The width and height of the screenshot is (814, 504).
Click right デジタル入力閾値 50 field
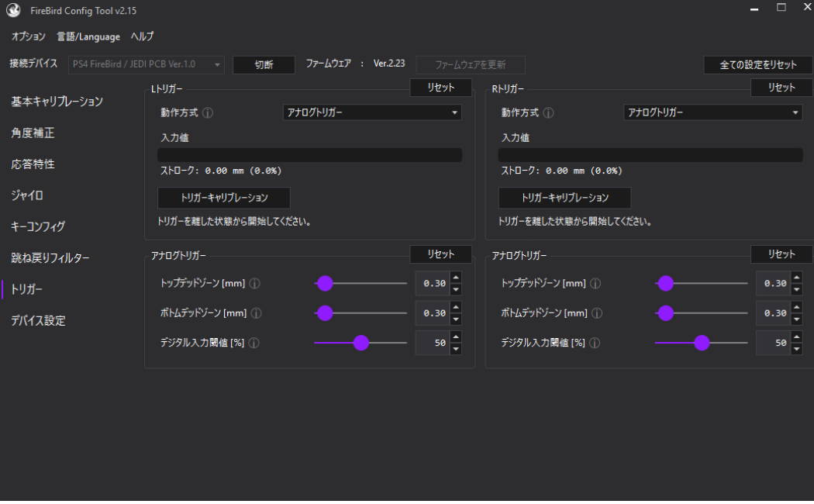pyautogui.click(x=774, y=343)
